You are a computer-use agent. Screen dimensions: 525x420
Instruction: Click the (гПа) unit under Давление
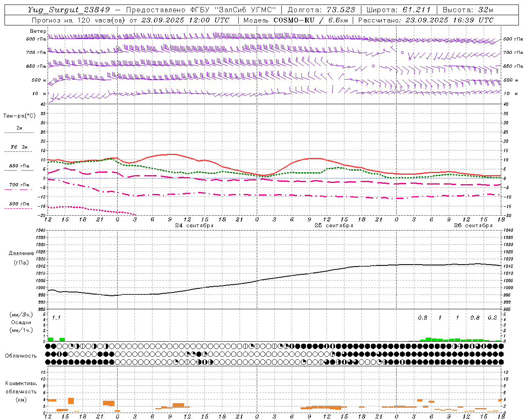click(21, 263)
